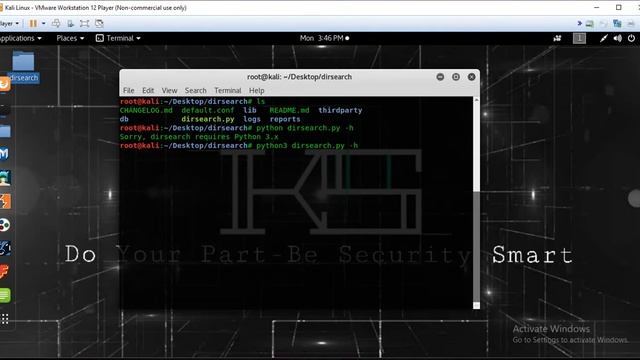Click 'README.md' in the terminal output
640x360 pixels.
289,110
